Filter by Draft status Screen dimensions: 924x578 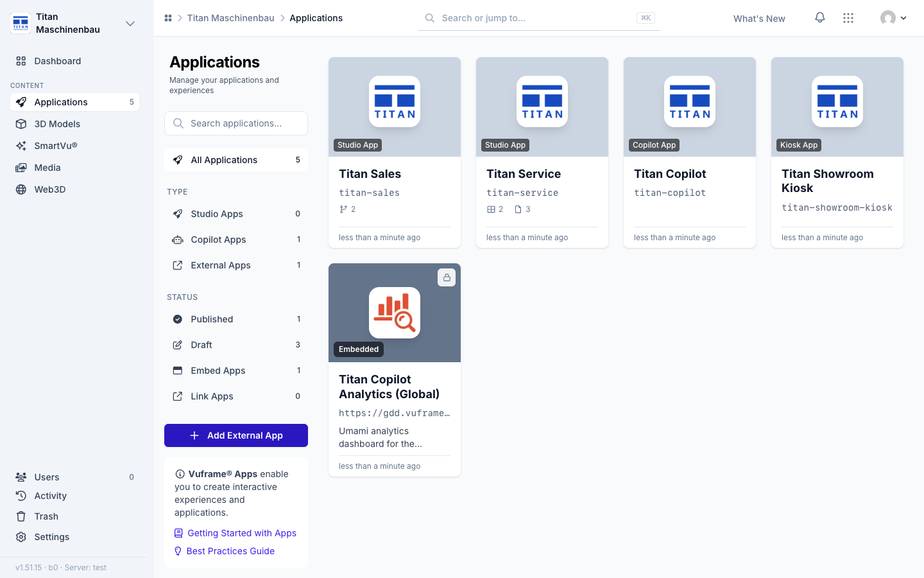coord(236,345)
